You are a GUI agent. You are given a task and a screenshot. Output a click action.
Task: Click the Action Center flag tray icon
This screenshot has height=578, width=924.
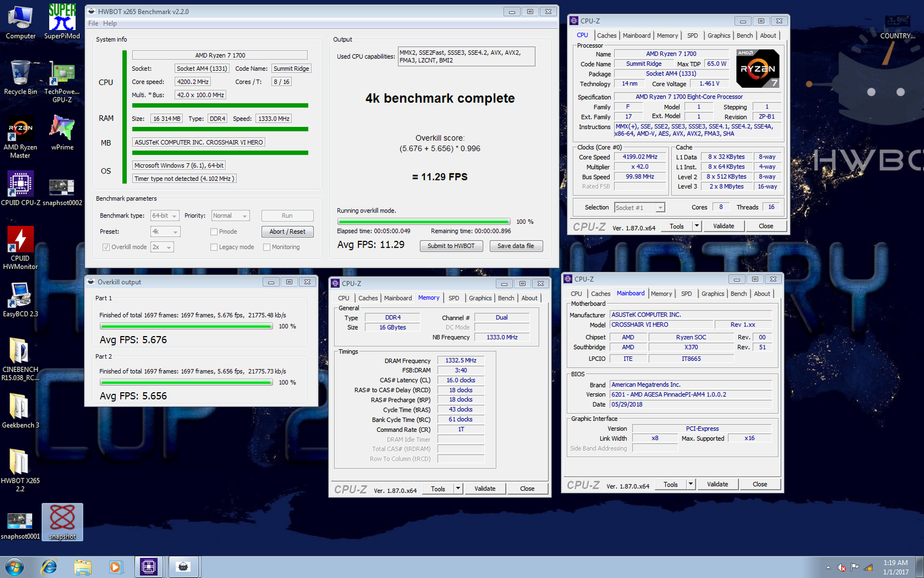tap(855, 567)
